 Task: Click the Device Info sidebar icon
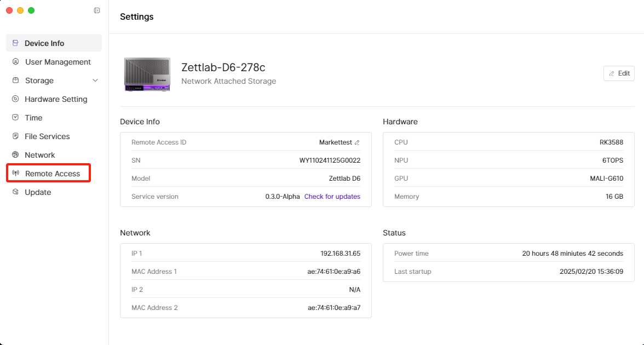click(15, 43)
